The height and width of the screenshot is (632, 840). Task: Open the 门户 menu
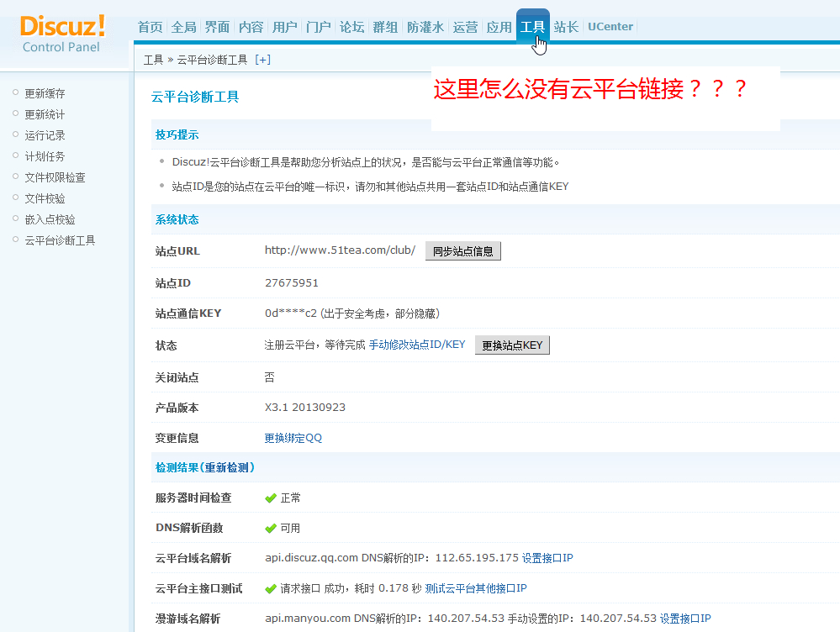(318, 27)
